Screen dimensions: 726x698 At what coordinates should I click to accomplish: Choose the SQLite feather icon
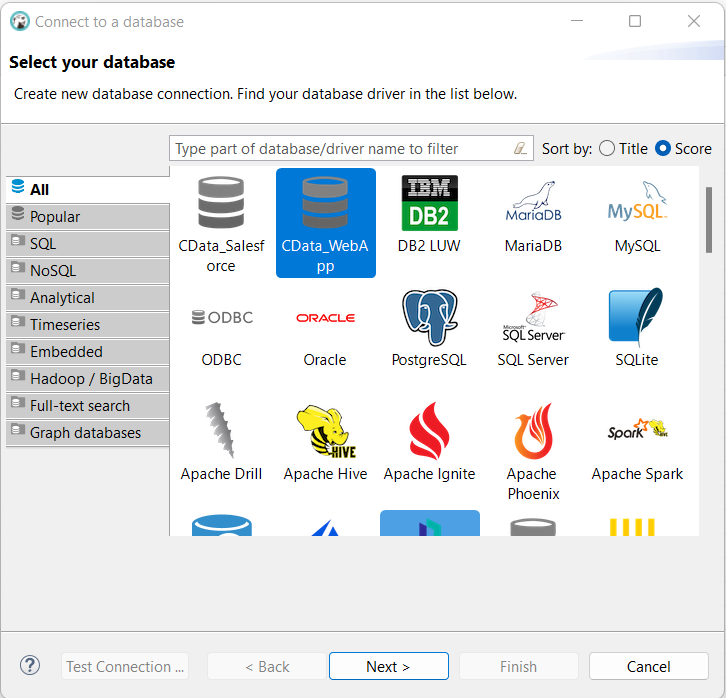tap(637, 318)
